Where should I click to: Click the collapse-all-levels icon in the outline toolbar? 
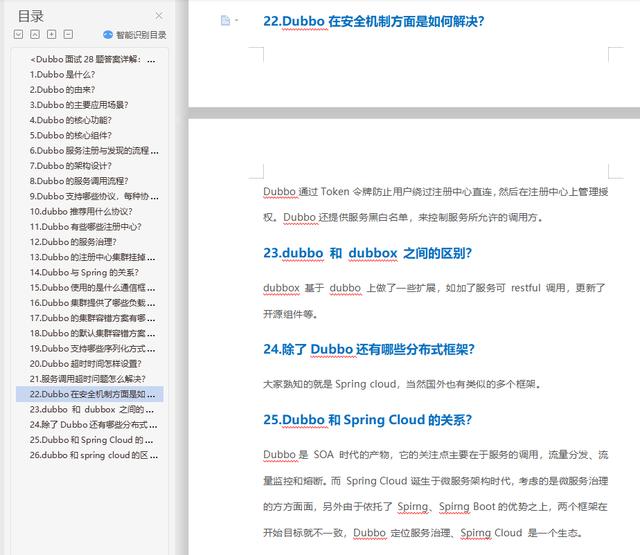tap(35, 34)
